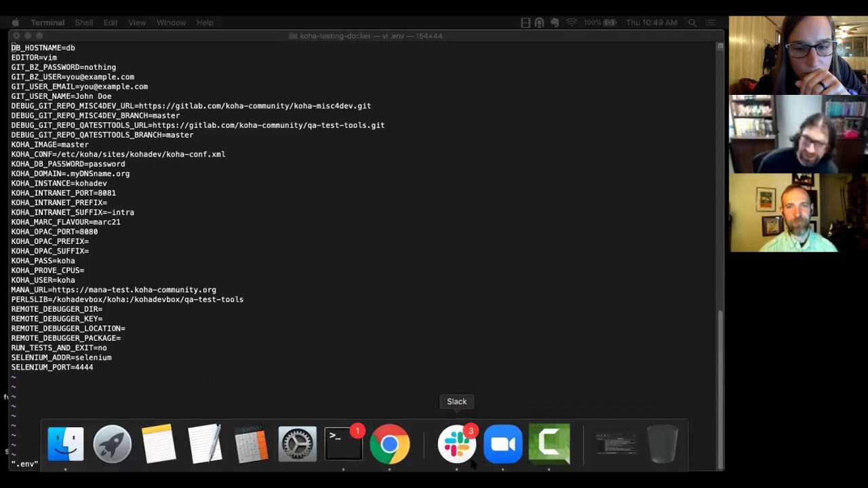Click the GIT_BZ_PASSWORD=nothing line

pos(63,67)
